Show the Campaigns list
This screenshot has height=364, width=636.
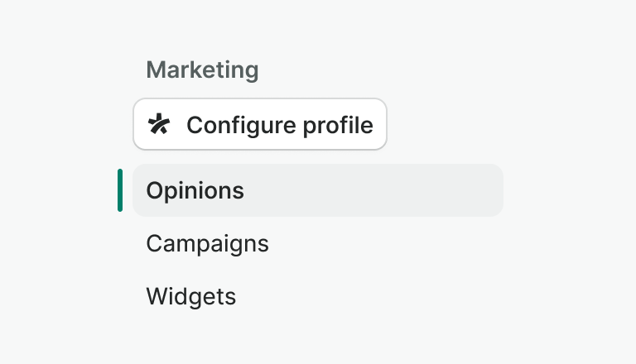207,244
